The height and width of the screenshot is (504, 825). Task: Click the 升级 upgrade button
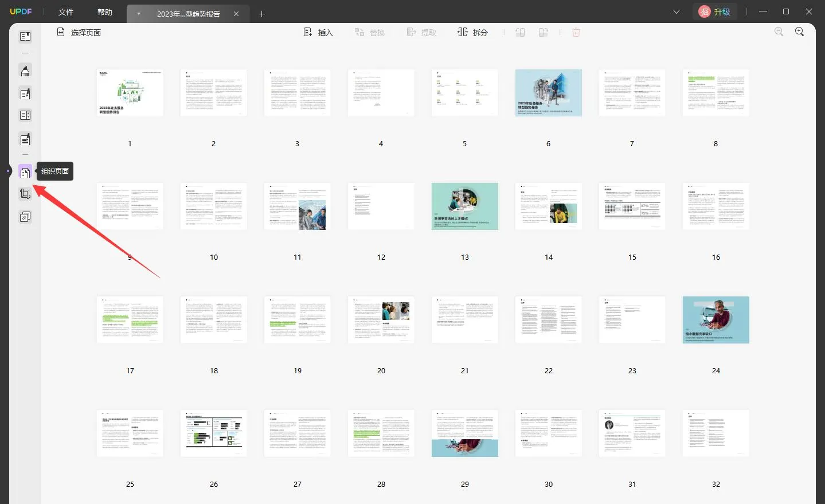715,12
